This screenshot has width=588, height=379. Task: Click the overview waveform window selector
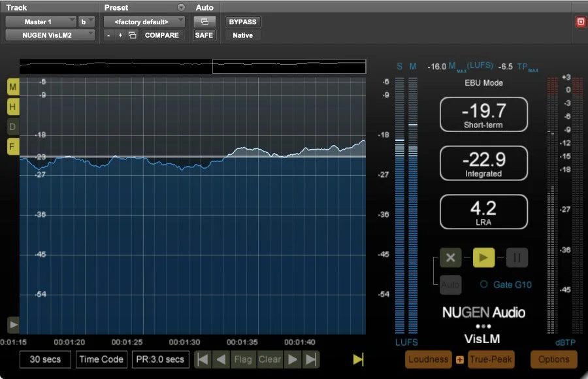[x=289, y=67]
